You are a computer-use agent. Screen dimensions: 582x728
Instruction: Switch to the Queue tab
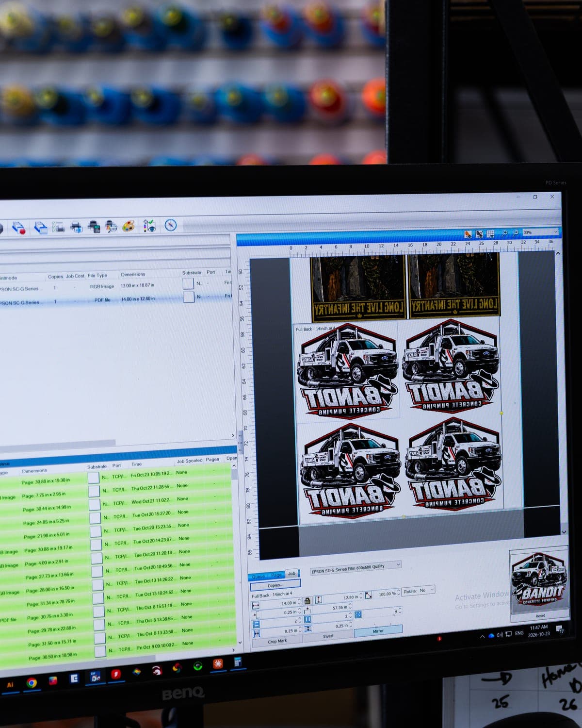259,577
